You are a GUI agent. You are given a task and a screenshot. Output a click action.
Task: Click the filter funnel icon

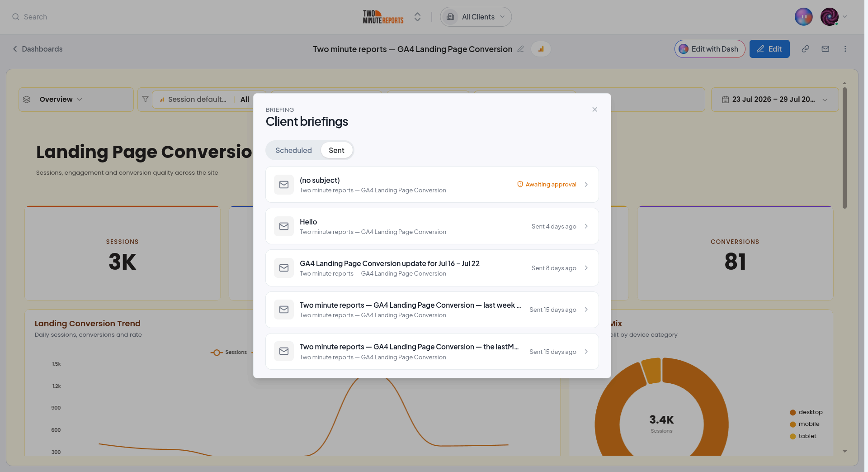tap(145, 99)
